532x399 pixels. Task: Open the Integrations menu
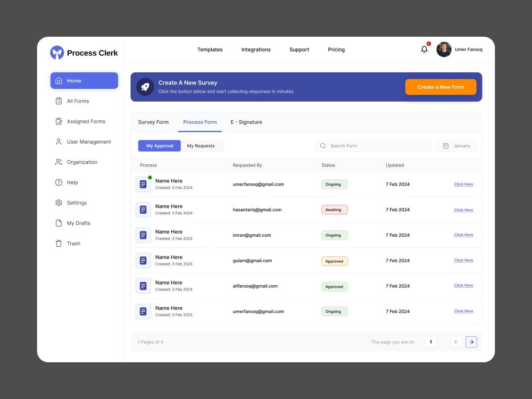coord(256,49)
